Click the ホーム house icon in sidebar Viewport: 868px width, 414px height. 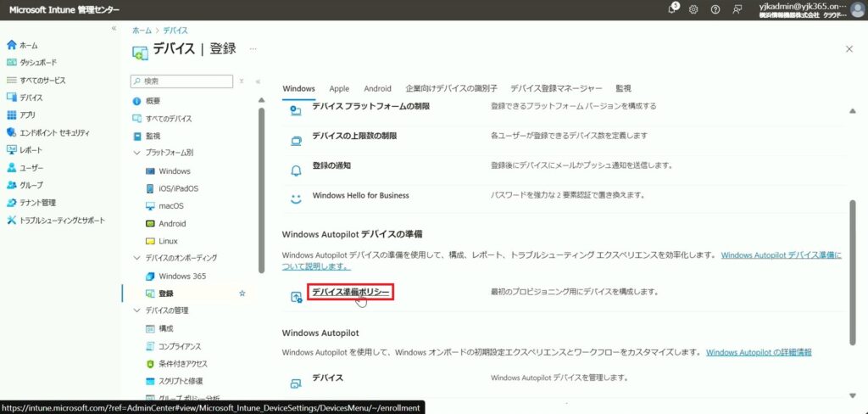tap(12, 45)
